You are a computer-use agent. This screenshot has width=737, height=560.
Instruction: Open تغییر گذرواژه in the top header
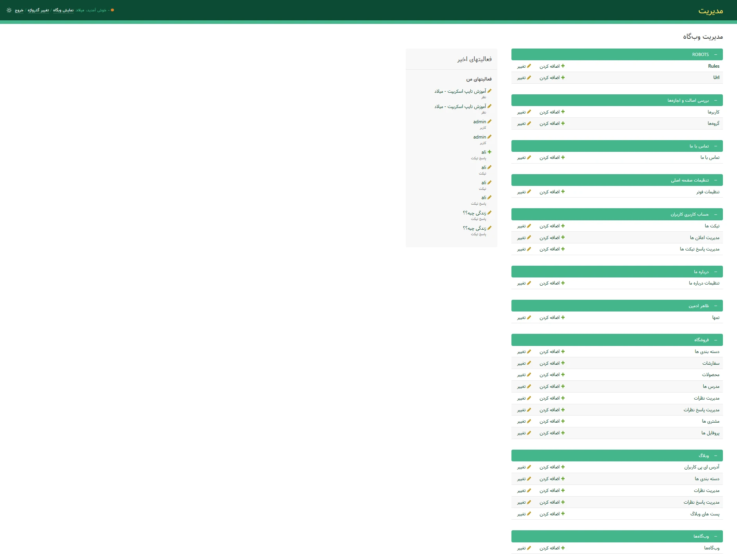pos(38,10)
